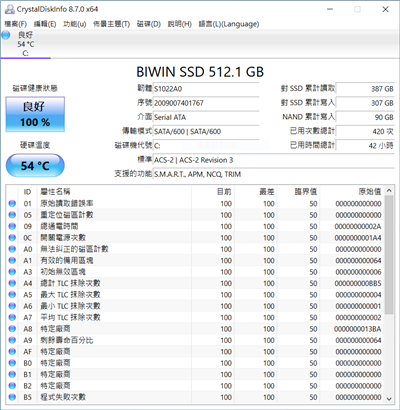Click status orb for attribute A8

coord(12,329)
